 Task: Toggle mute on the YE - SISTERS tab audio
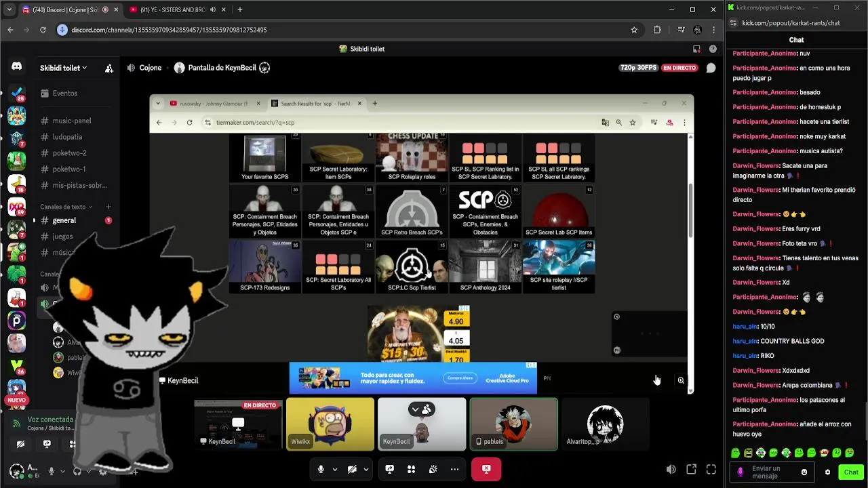pos(213,9)
